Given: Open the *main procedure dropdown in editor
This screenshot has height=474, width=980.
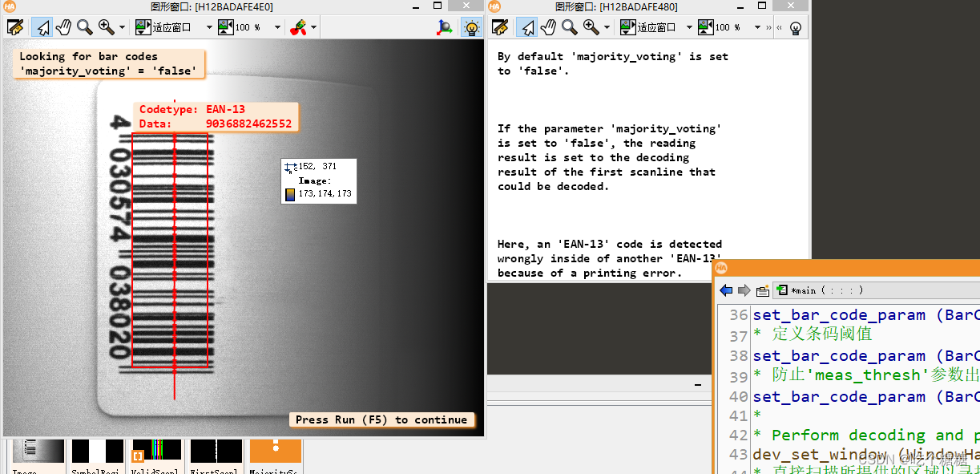Looking at the screenshot, I should point(877,290).
